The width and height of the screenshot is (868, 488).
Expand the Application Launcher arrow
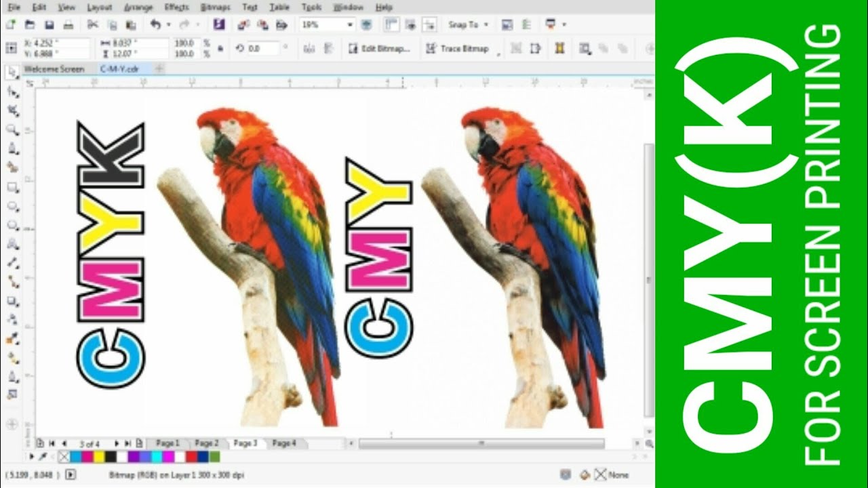tap(564, 24)
